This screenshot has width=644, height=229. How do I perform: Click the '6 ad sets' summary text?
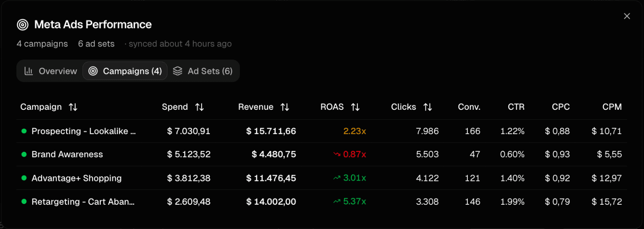96,44
